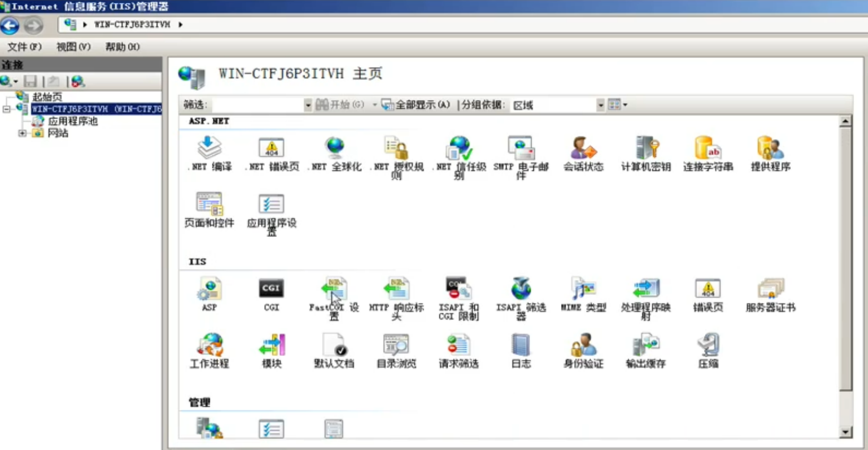868x450 pixels.
Task: Open 压缩 feature
Action: [708, 350]
